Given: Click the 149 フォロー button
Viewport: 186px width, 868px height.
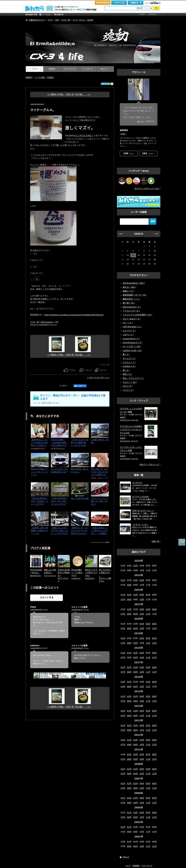Looking at the screenshot, I should tap(129, 153).
